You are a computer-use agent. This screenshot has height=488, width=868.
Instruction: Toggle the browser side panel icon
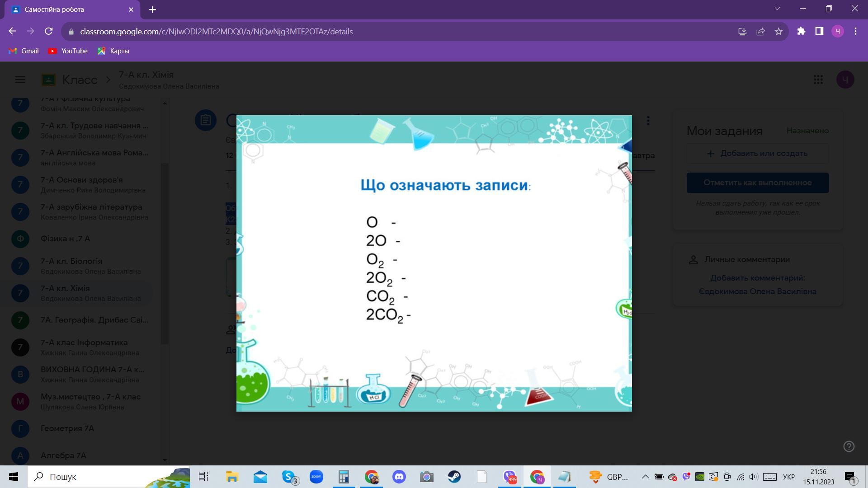point(819,31)
